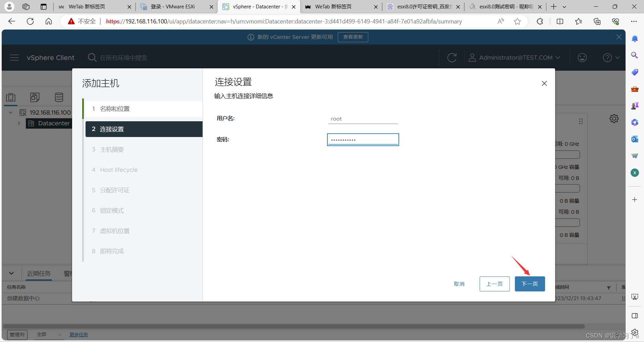Cancel the add host wizard via 取消
Screen dimensions: 644x342
point(459,284)
